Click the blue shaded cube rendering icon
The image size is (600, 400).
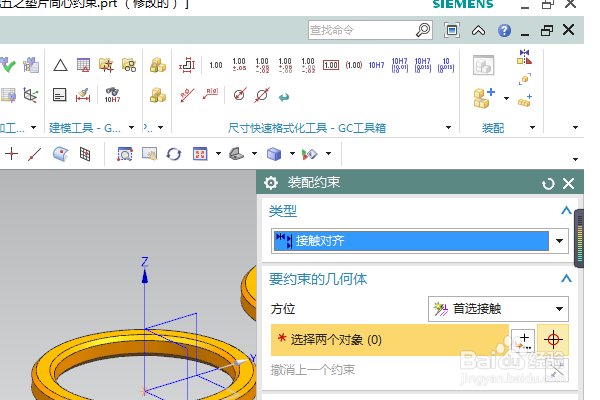(274, 154)
